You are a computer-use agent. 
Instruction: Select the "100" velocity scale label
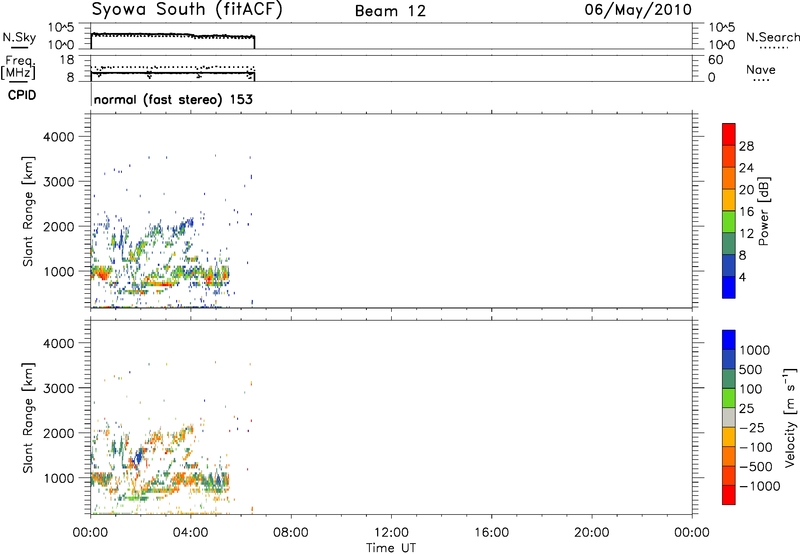tap(750, 389)
